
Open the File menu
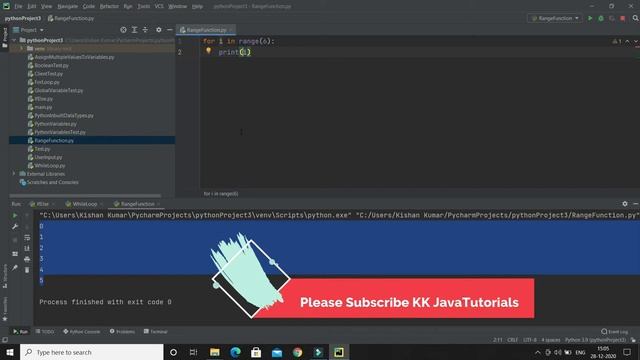tap(18, 6)
